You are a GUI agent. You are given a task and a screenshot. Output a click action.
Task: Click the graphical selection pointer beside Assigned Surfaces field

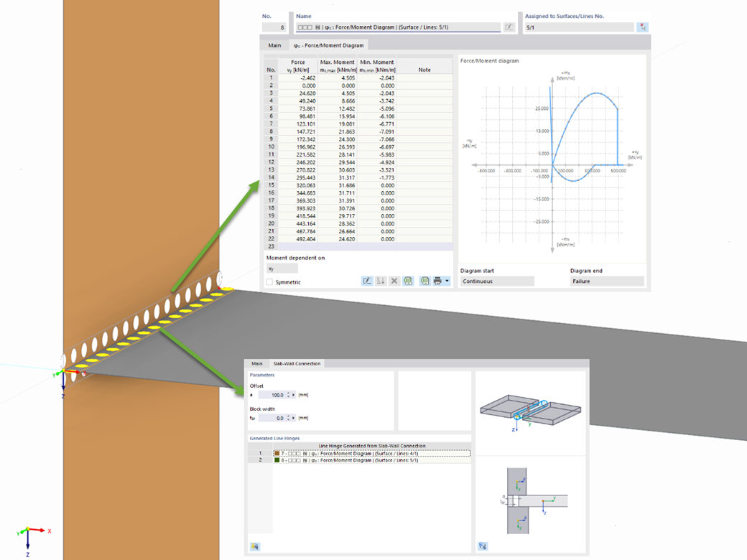(x=643, y=27)
